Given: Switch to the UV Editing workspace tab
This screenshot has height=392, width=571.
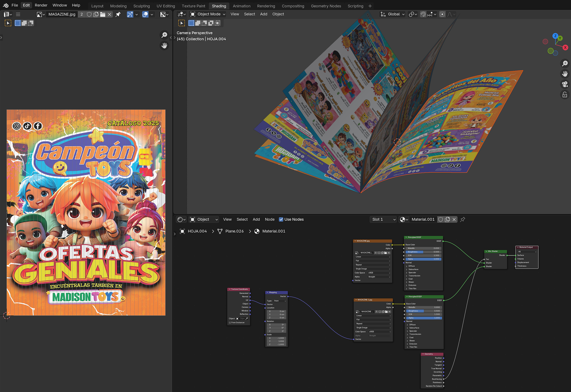Looking at the screenshot, I should tap(166, 6).
